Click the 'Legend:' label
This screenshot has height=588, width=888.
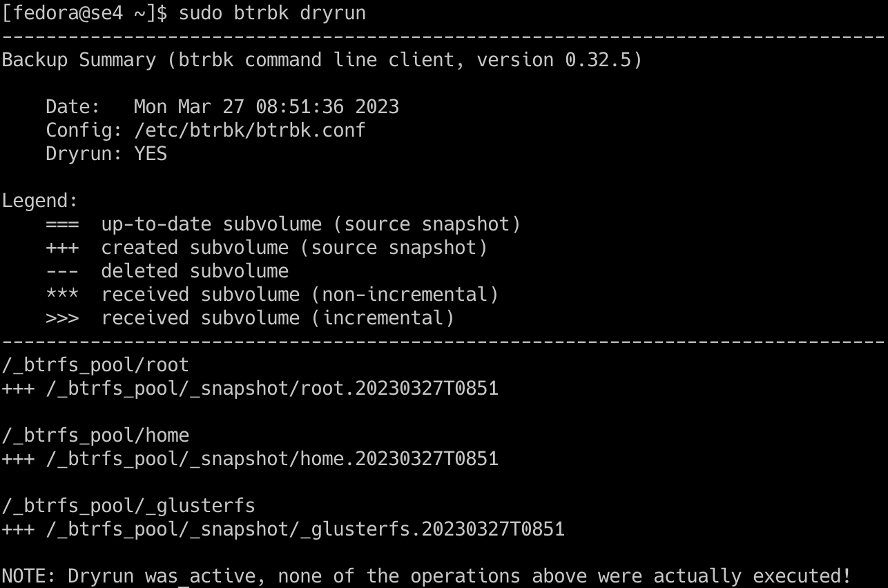(40, 201)
